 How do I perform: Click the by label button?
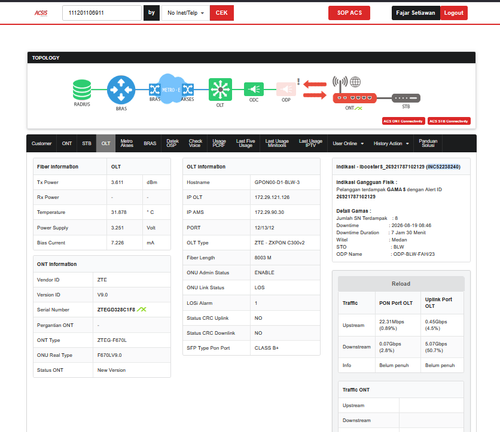pos(152,13)
